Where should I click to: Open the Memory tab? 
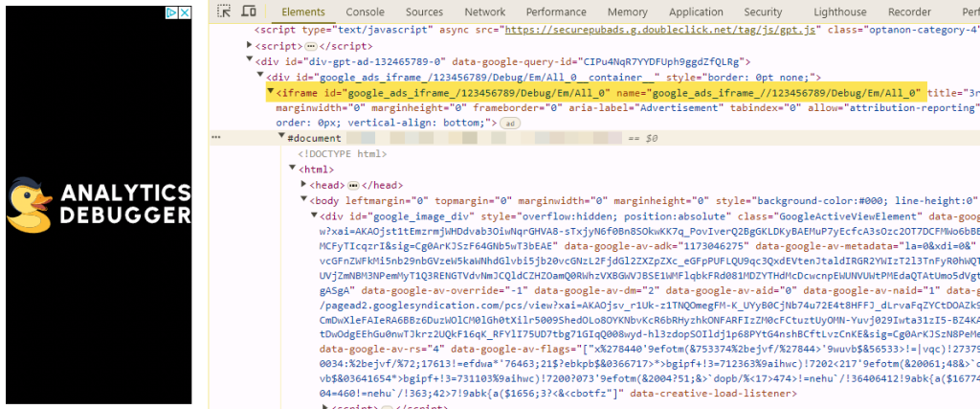[x=627, y=11]
